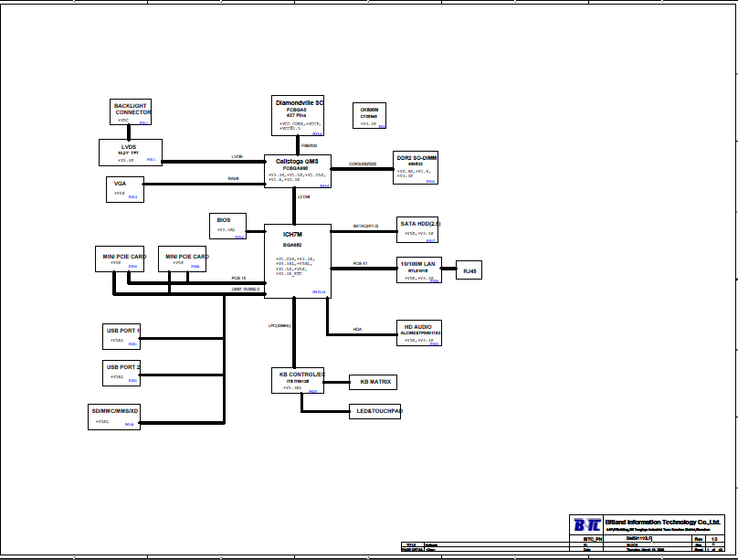The image size is (738, 560).
Task: Open the page link in 10/100M LAN block
Action: (x=435, y=281)
